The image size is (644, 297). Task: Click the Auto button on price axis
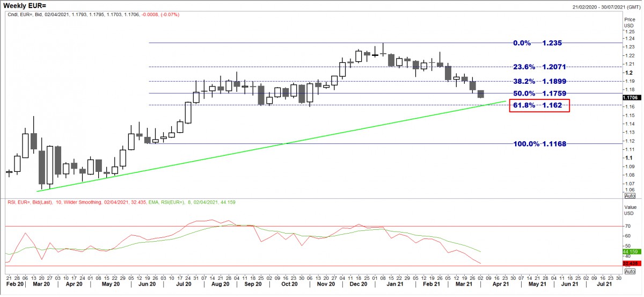click(628, 195)
